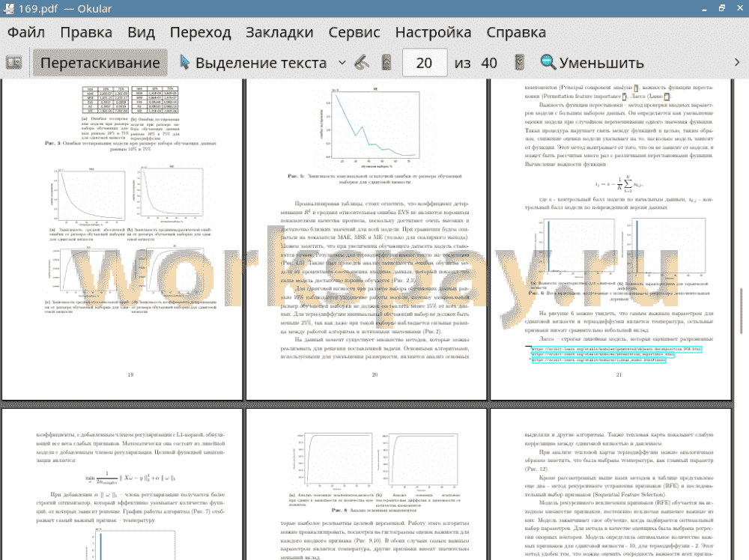Minimize the Okular window
This screenshot has width=749, height=560.
705,9
